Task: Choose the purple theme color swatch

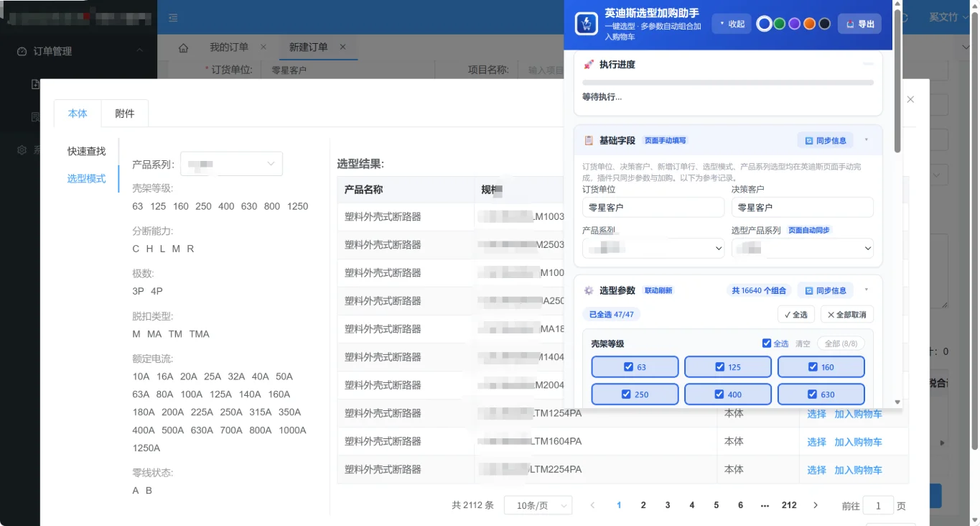Action: point(794,24)
